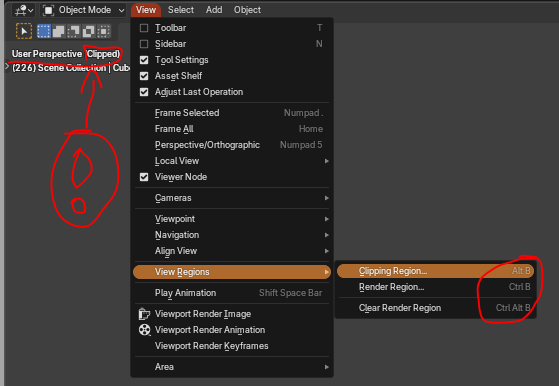The width and height of the screenshot is (559, 386).
Task: Open the Object menu
Action: click(x=247, y=10)
